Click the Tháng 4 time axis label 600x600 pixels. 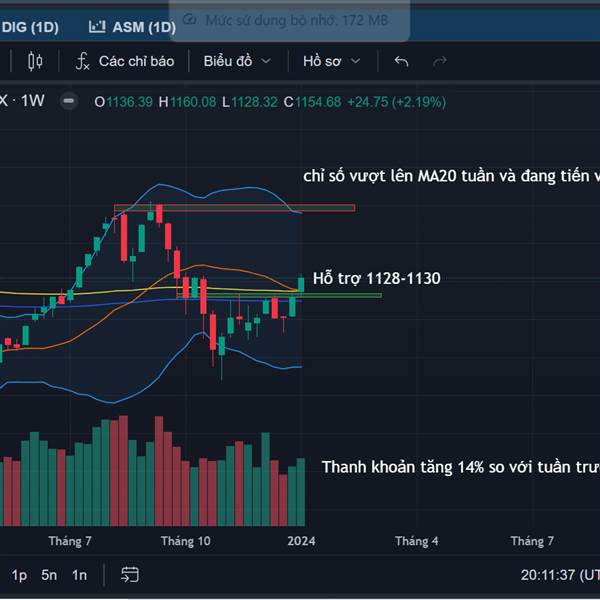(417, 541)
